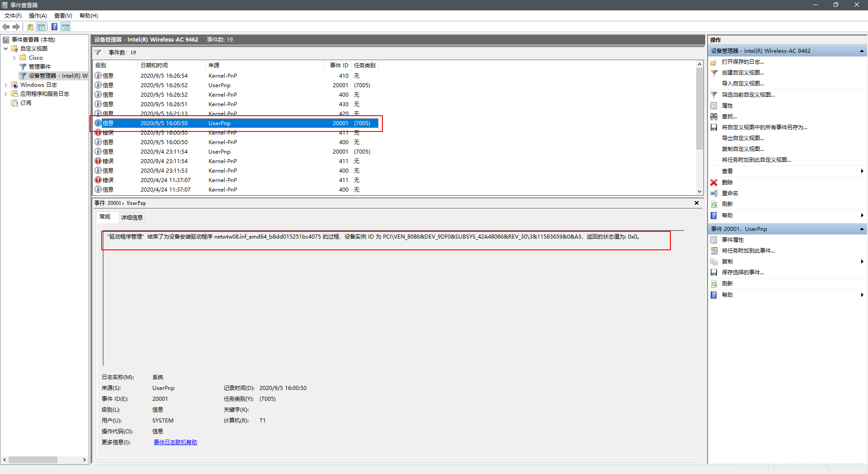The height and width of the screenshot is (474, 868).
Task: Click the 创建自定义视图 funnel icon
Action: pos(714,73)
